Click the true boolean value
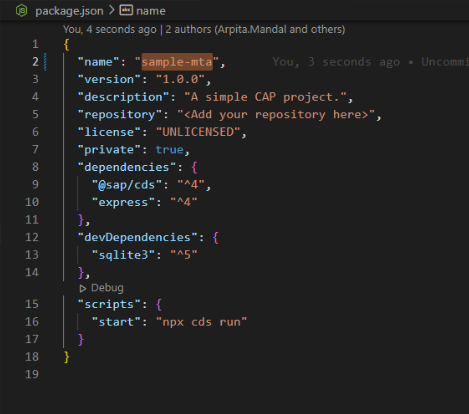Screen dimensions: 469x414 click(x=169, y=150)
